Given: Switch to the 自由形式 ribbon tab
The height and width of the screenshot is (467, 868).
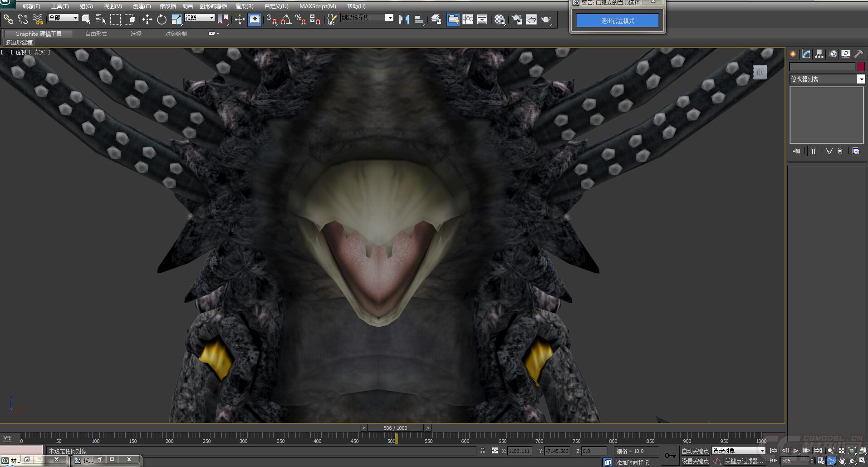Looking at the screenshot, I should coord(96,34).
